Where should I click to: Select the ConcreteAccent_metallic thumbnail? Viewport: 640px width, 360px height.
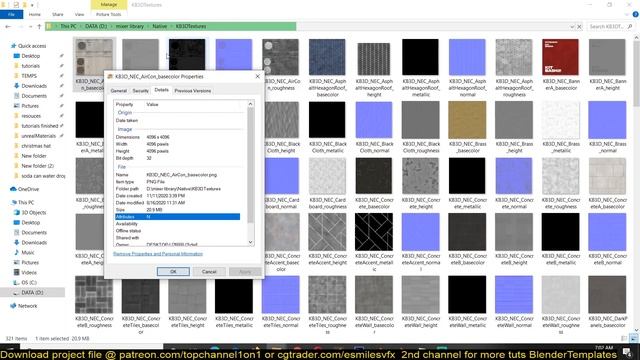(x=374, y=232)
